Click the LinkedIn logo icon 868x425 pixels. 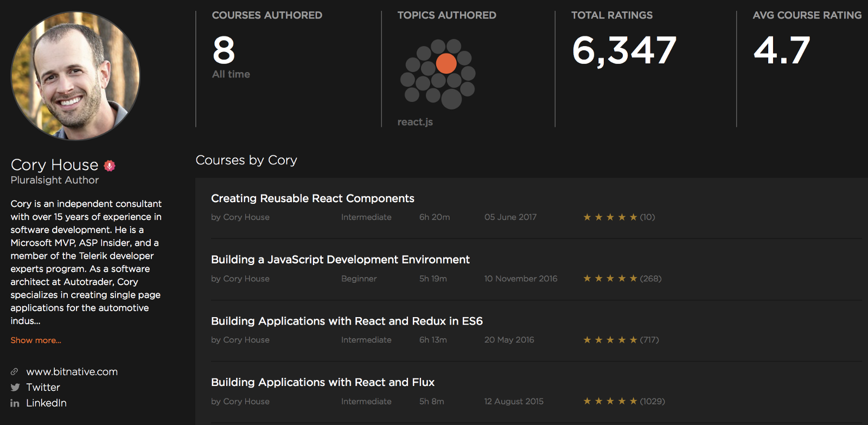pyautogui.click(x=15, y=403)
